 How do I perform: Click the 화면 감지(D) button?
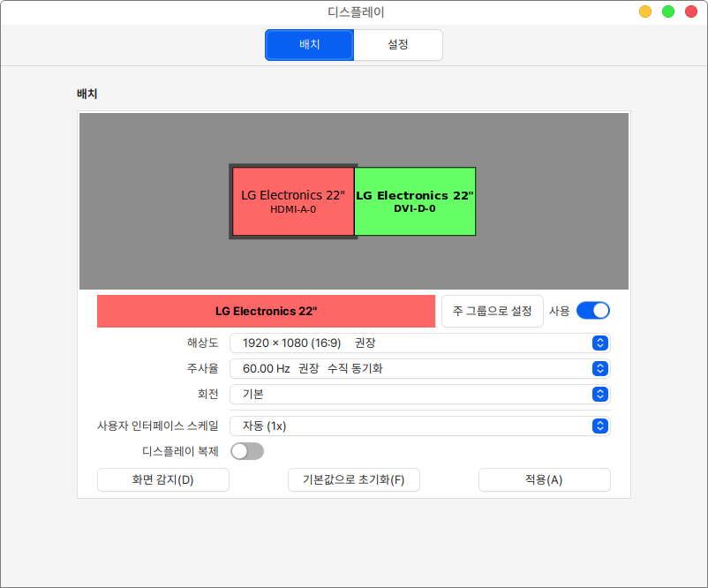coord(162,480)
